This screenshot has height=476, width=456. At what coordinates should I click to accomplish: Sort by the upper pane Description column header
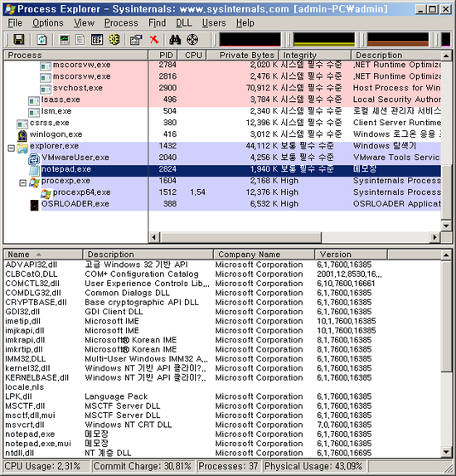tap(396, 56)
